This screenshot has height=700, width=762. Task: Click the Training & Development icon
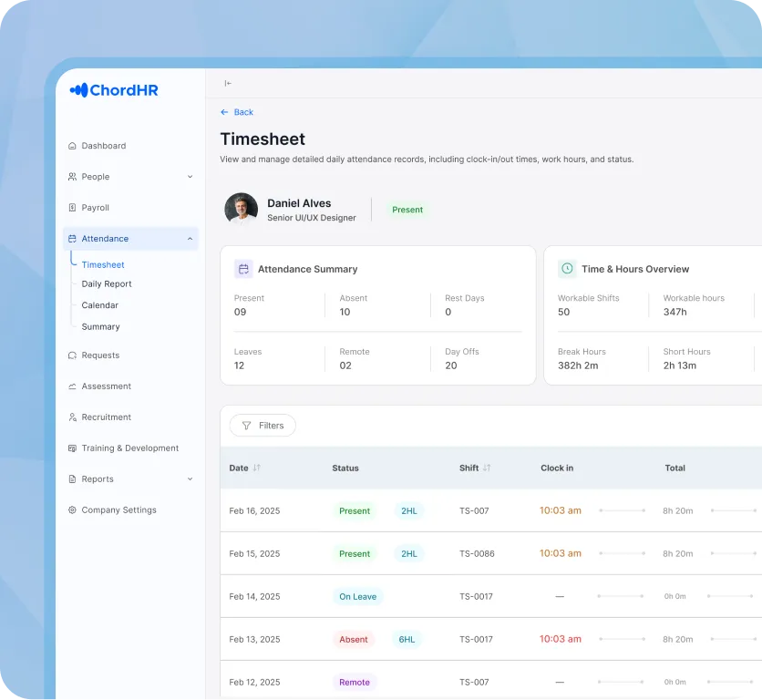tap(72, 448)
